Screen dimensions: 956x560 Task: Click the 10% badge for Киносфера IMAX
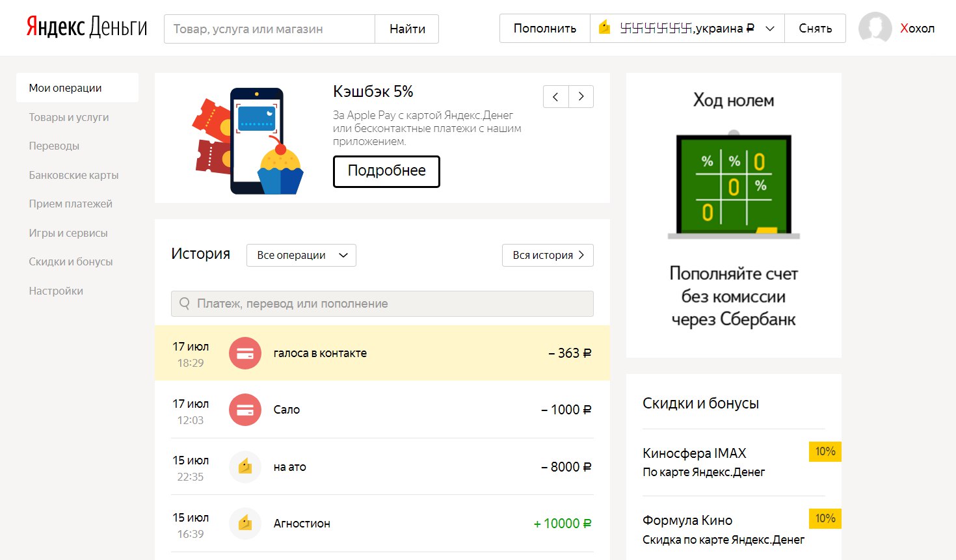coord(825,451)
